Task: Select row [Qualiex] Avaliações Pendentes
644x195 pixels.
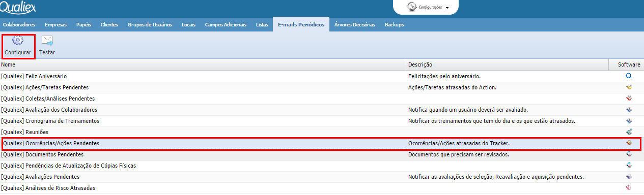Action: [322, 177]
